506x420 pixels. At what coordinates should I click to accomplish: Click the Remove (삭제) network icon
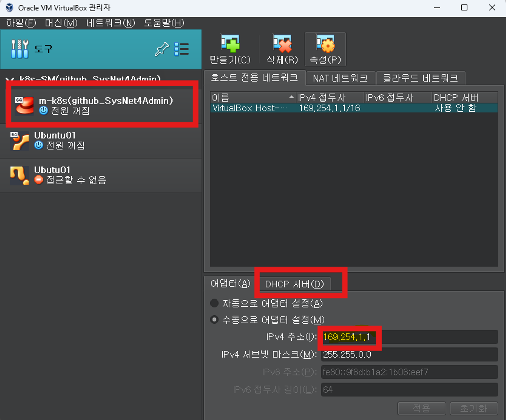tap(282, 44)
